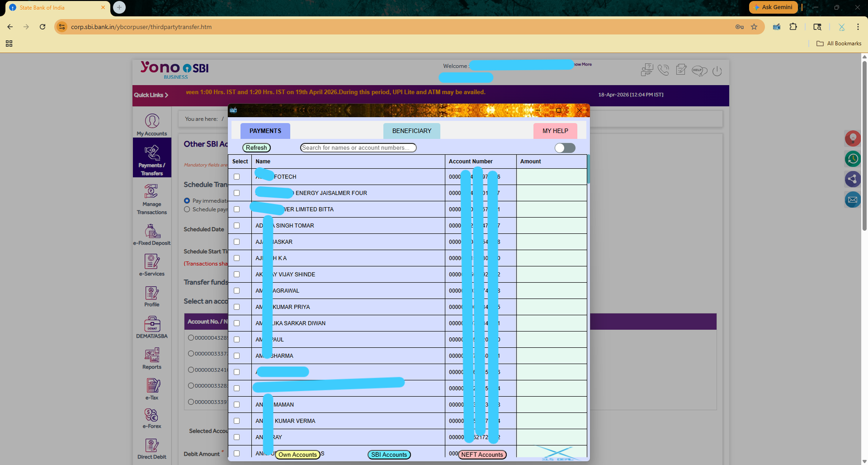Select Pay immediately radio button
Screen dimensions: 868x465
point(187,201)
